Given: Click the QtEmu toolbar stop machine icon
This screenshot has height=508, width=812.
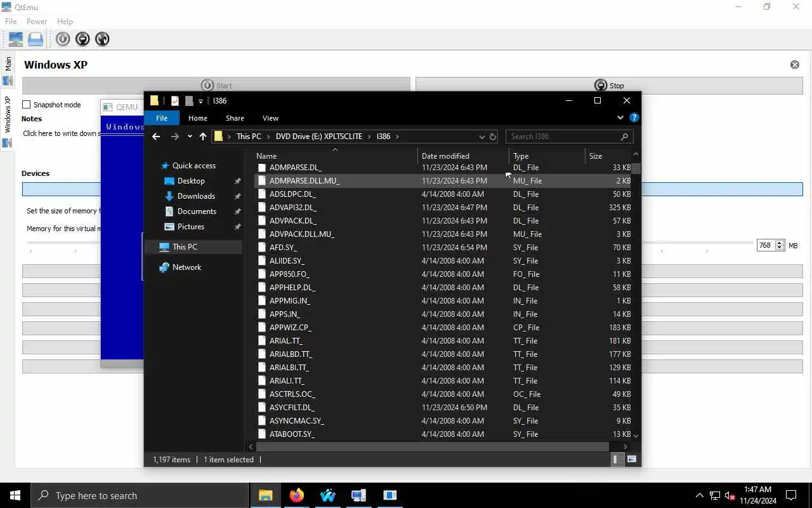Looking at the screenshot, I should (x=82, y=39).
